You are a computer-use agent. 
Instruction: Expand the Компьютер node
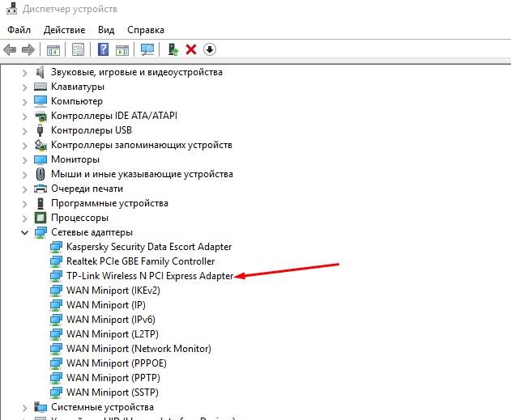coord(25,102)
